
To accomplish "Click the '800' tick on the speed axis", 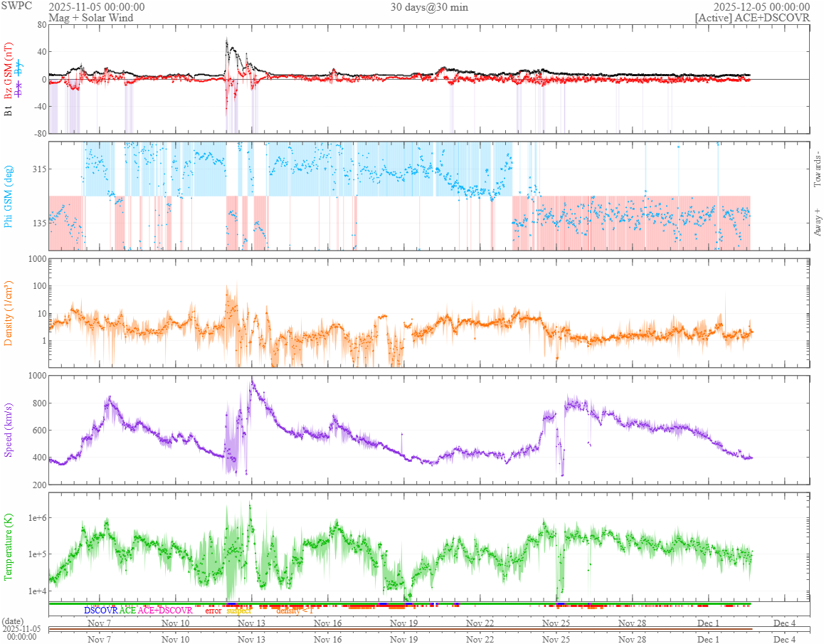I will [39, 403].
